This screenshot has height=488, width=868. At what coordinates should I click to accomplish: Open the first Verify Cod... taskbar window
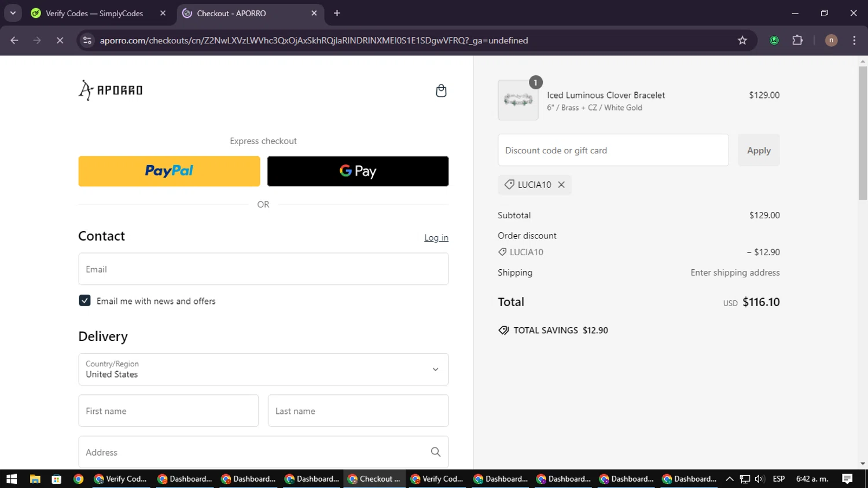[x=122, y=479]
